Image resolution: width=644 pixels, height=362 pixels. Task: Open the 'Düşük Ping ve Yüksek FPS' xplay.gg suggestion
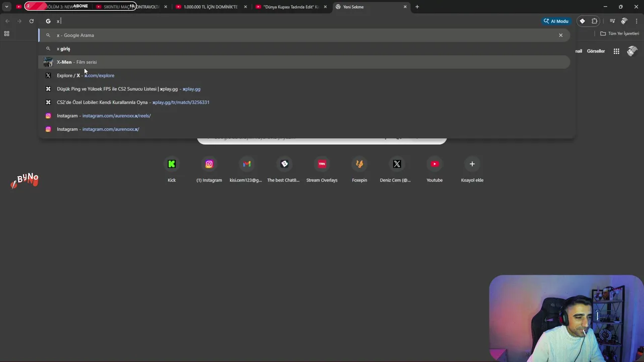(304, 89)
